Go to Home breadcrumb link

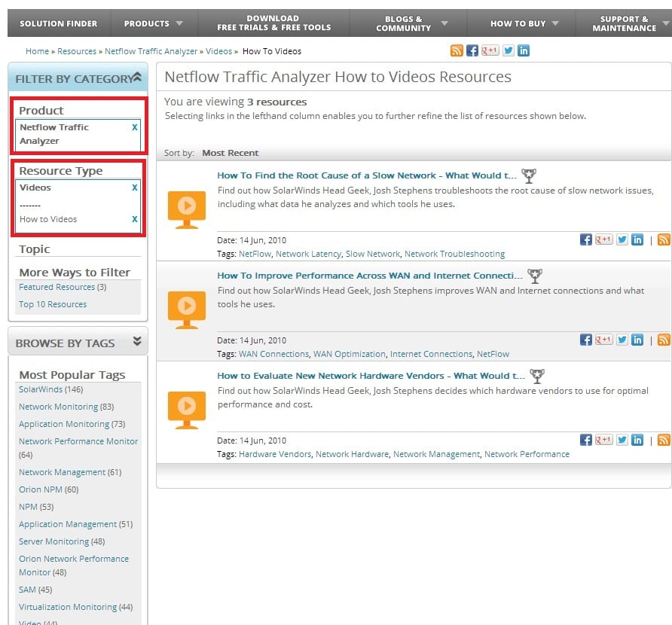tap(37, 51)
